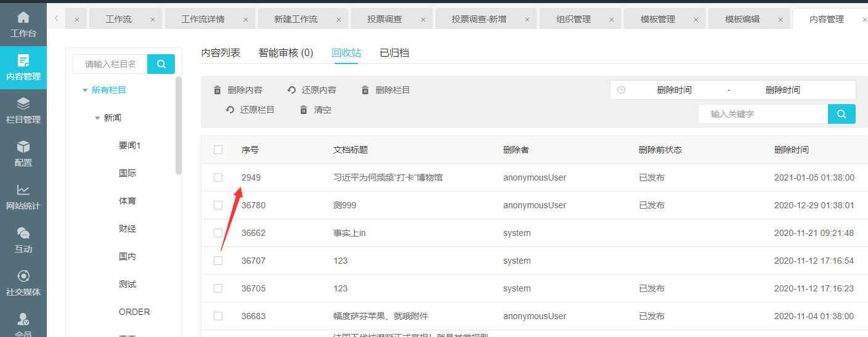Screen dimensions: 868x337
Task: Click the 还原内容 button
Action: coord(312,90)
